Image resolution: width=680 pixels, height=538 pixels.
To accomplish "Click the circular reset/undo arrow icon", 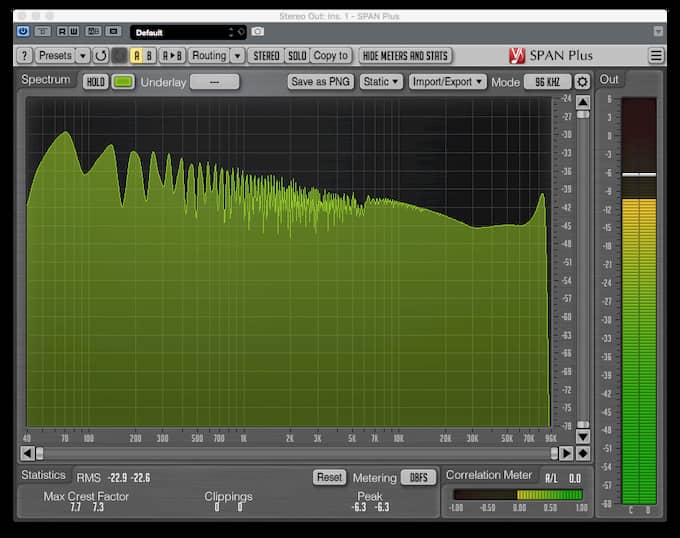I will coord(101,55).
